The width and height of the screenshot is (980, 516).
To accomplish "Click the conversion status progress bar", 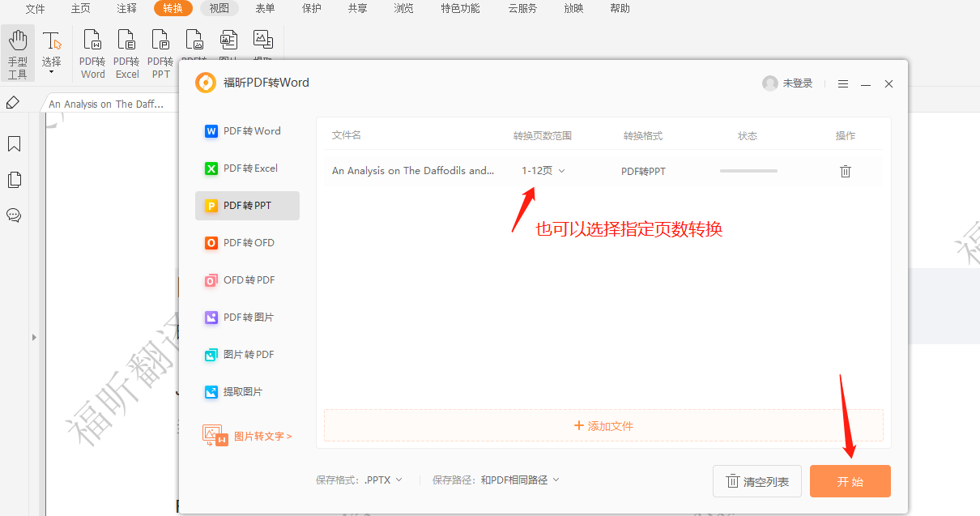I will pyautogui.click(x=748, y=171).
